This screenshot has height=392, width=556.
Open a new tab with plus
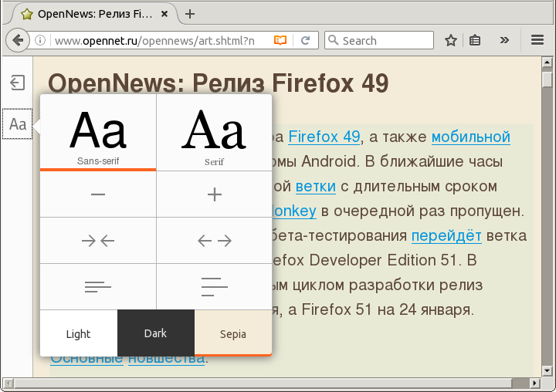pos(190,14)
